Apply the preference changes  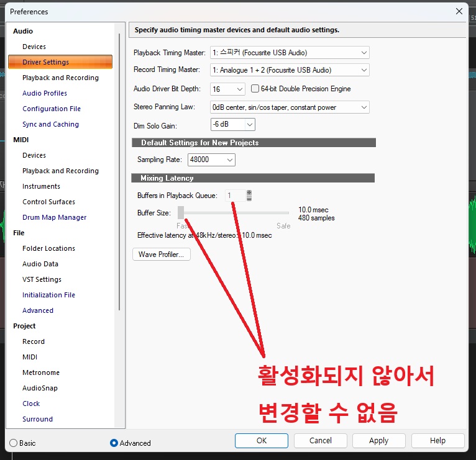[379, 441]
